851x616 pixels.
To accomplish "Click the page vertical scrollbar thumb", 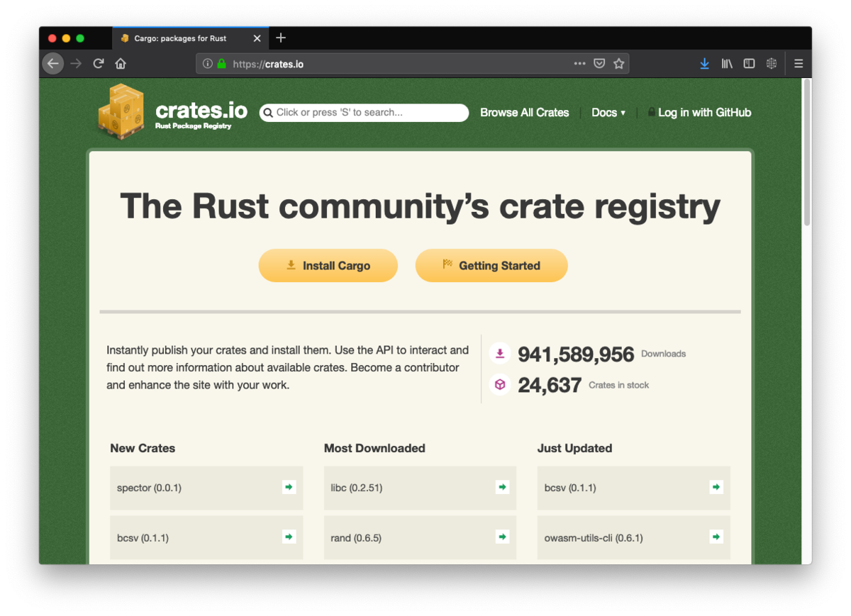I will 806,152.
